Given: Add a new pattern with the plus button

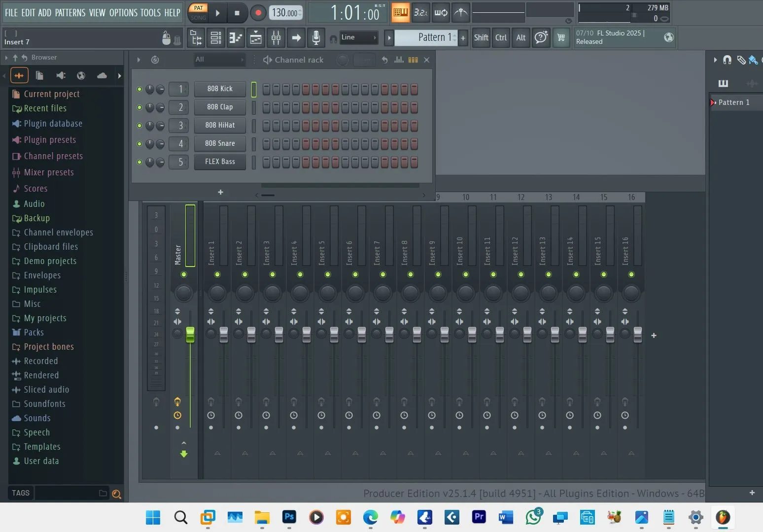Looking at the screenshot, I should pos(463,38).
